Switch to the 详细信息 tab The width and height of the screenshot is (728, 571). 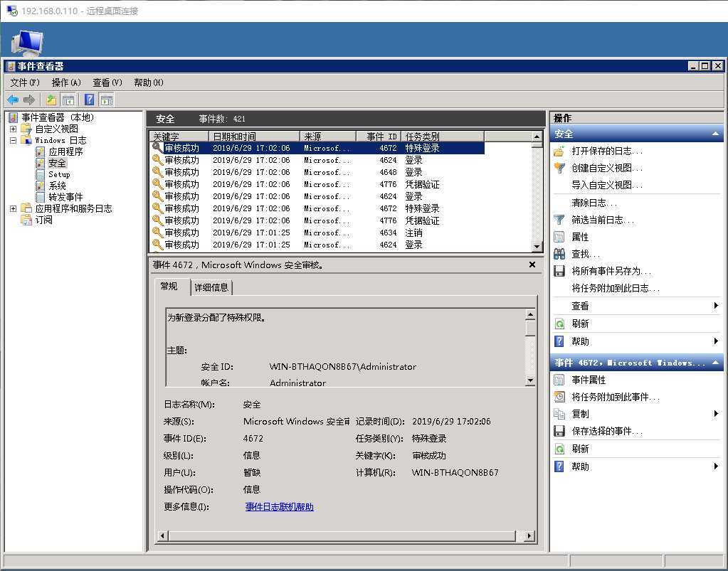tap(211, 287)
